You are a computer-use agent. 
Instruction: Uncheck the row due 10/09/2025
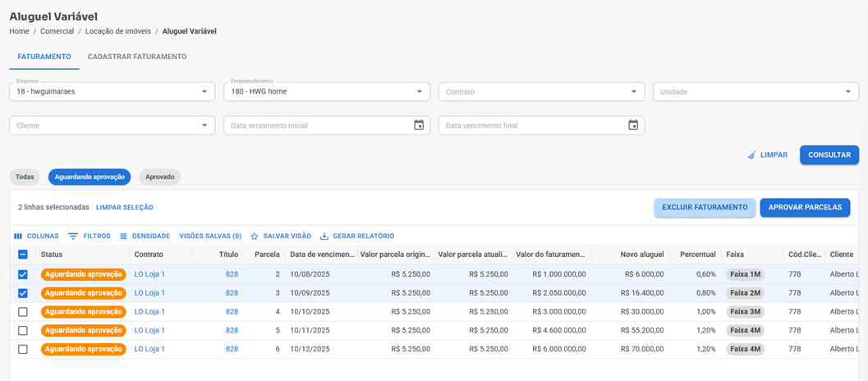pyautogui.click(x=23, y=293)
